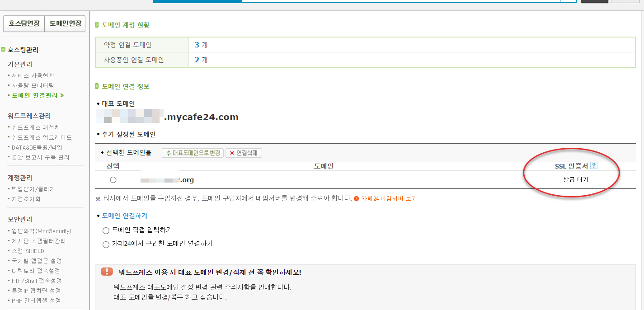The image size is (644, 310).
Task: Click the 호스팅연장 button
Action: [24, 23]
